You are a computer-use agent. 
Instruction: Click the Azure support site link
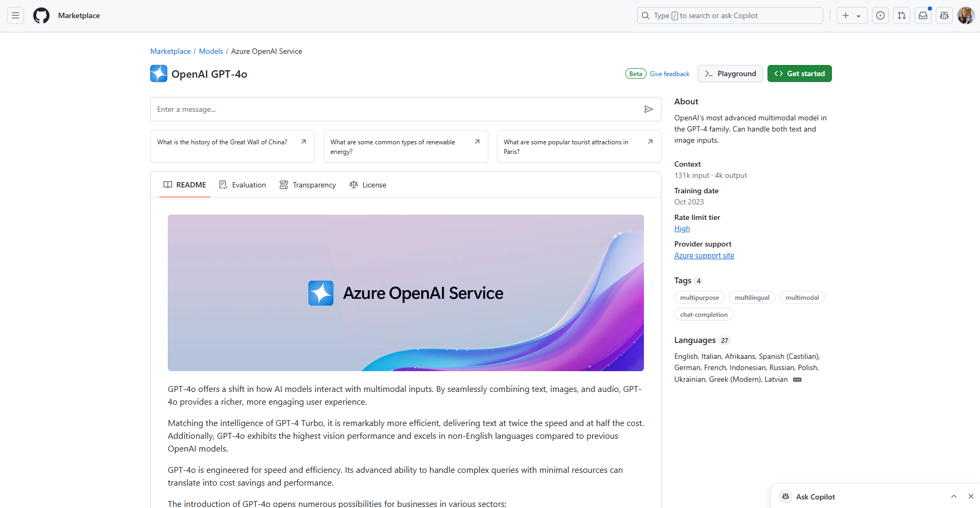(704, 256)
